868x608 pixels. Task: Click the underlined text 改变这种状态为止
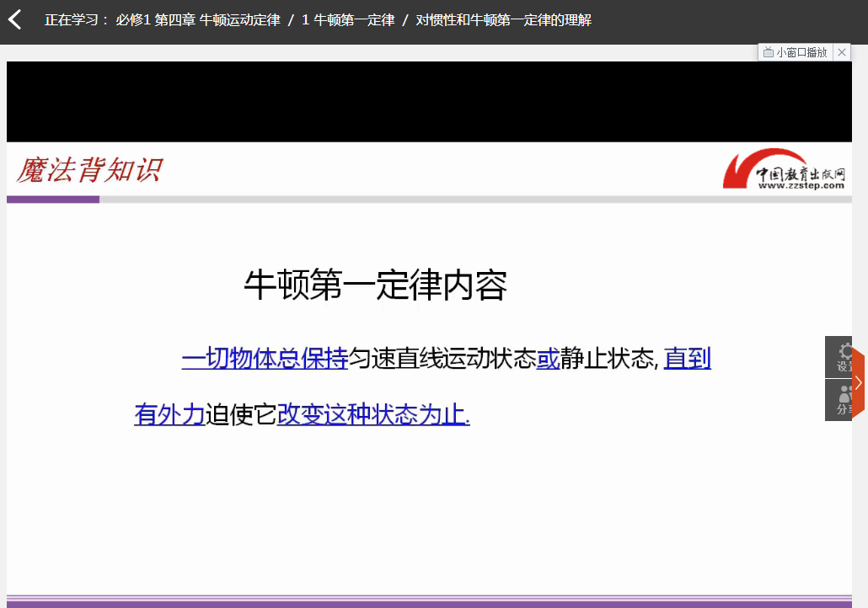point(371,415)
